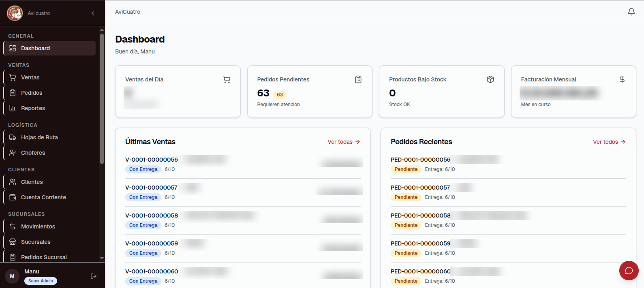Go to Hojas de Ruta

pos(50,137)
